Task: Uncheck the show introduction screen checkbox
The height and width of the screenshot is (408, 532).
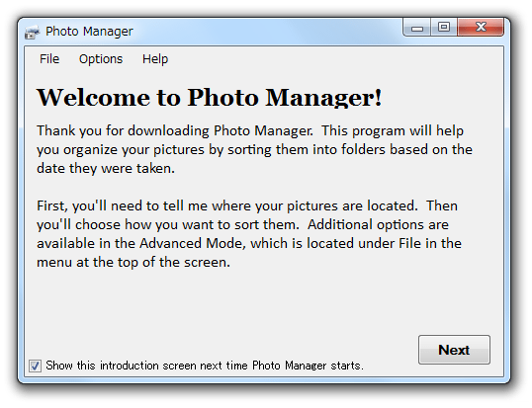Action: [35, 366]
